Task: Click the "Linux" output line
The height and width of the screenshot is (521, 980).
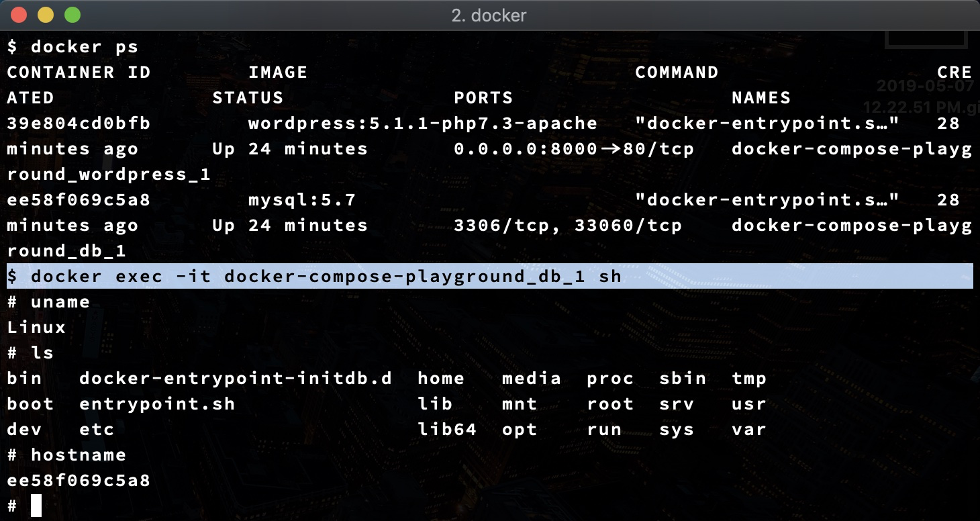Action: click(x=36, y=328)
